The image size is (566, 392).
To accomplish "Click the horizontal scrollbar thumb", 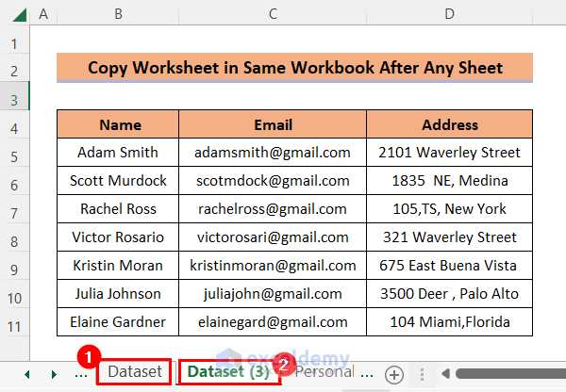I will click(x=510, y=373).
